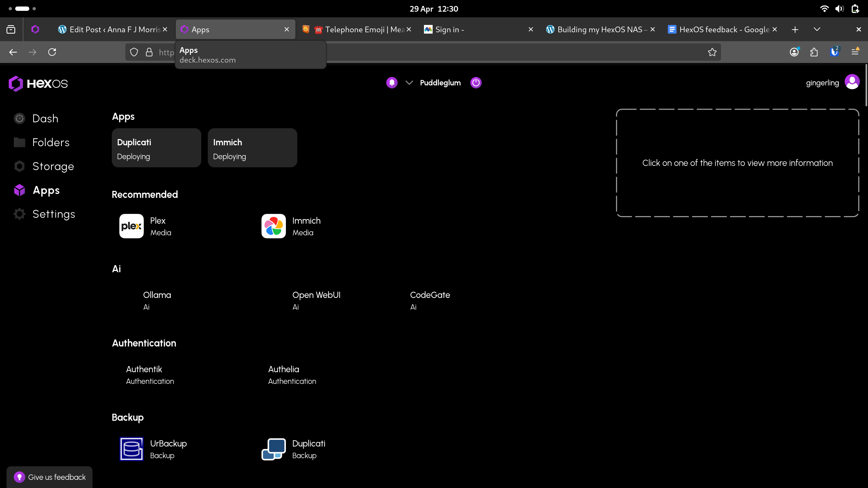868x488 pixels.
Task: Click the HexOS logo
Action: click(38, 84)
